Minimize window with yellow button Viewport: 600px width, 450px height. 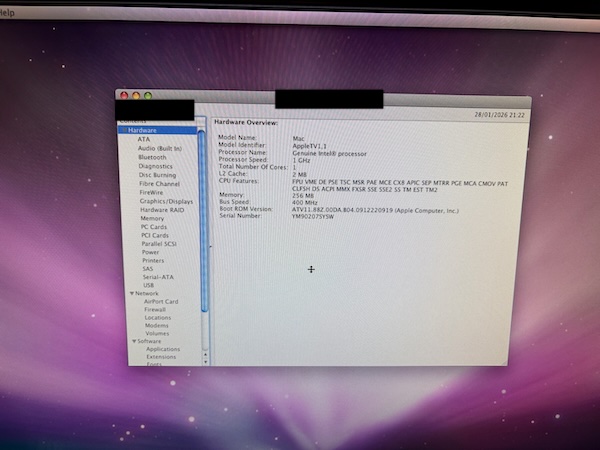136,95
